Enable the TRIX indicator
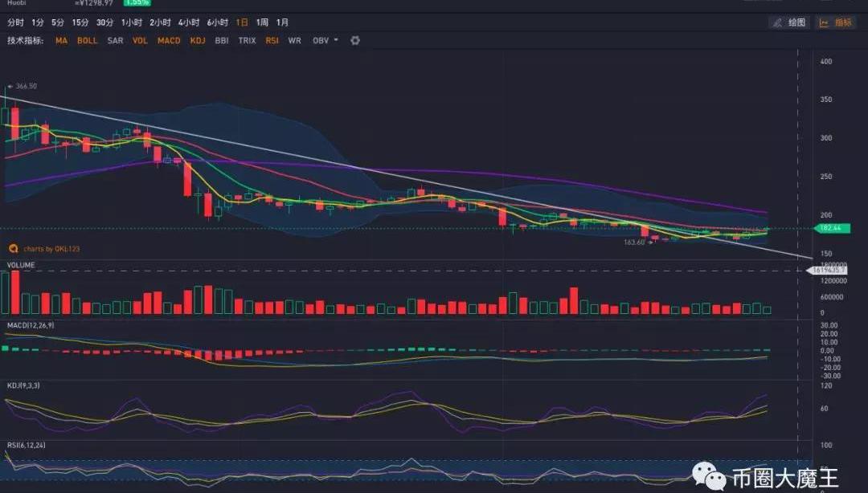The image size is (868, 493). 247,40
